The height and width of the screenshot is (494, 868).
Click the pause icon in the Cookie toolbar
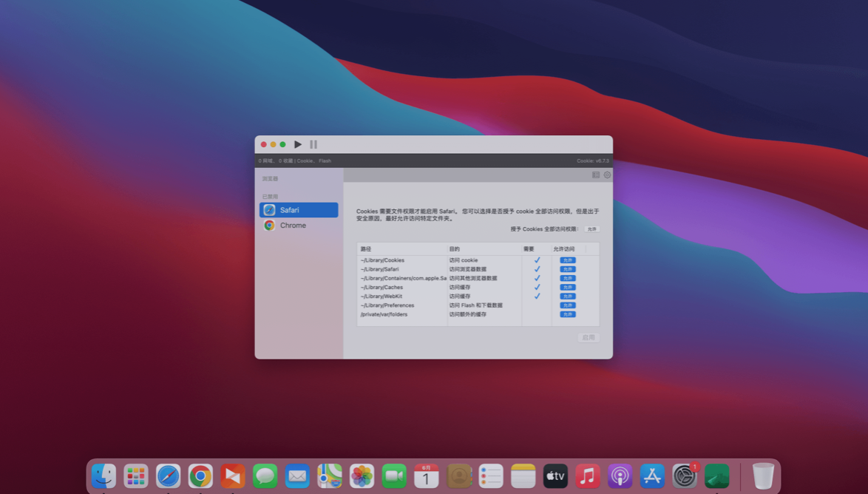[312, 144]
